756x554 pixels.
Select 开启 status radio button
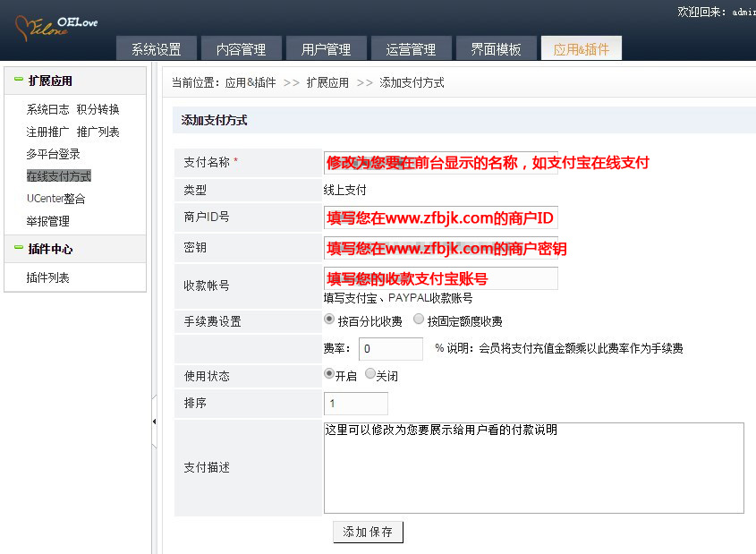pyautogui.click(x=329, y=374)
